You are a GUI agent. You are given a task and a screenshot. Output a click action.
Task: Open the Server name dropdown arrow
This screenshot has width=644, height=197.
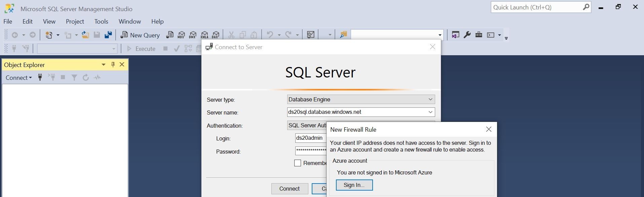tap(430, 112)
